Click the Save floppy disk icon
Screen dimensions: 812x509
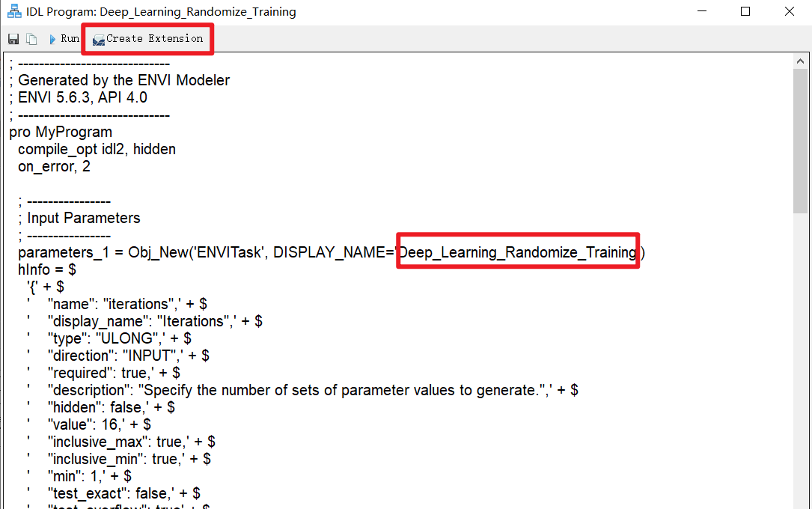click(13, 40)
